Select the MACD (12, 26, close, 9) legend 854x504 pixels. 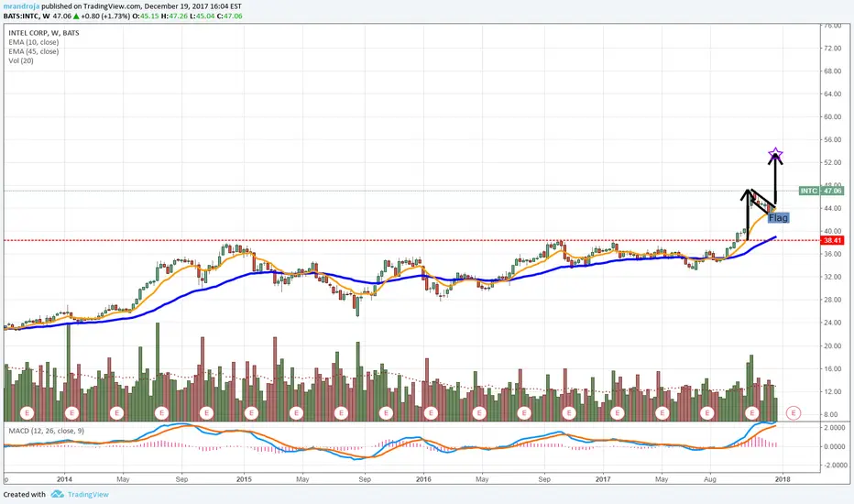47,431
